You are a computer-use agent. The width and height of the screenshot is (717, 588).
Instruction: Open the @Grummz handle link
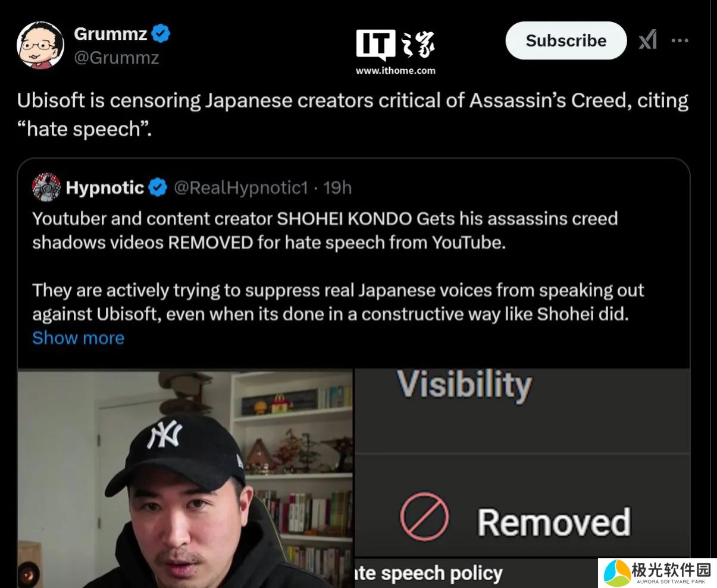click(117, 58)
